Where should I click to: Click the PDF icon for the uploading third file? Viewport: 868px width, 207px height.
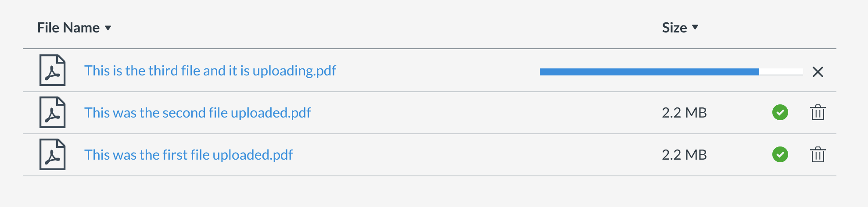point(52,70)
